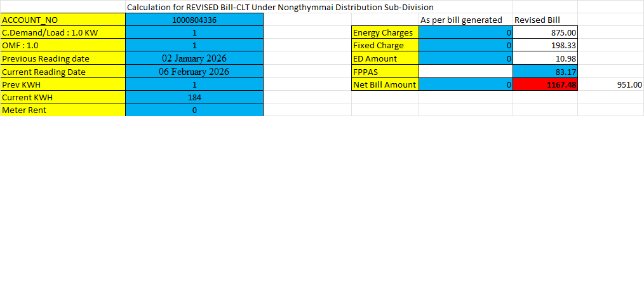644x292 pixels.
Task: Click the 951.00 cell beside net bill
Action: [x=611, y=84]
